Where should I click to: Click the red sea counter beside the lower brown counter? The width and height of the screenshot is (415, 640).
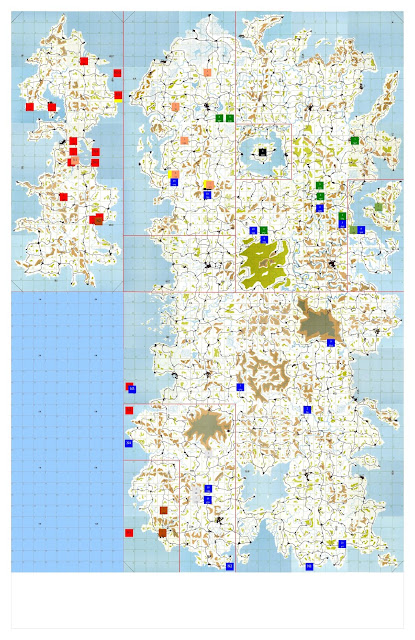129,533
